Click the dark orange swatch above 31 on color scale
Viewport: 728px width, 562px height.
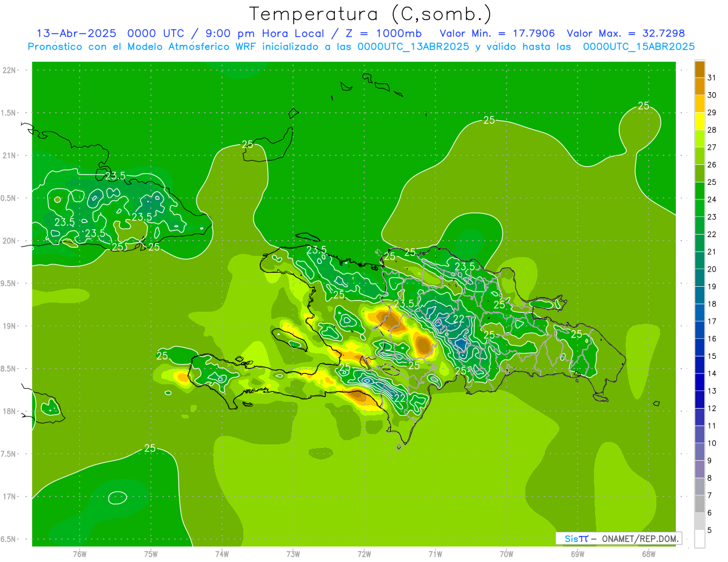coord(699,69)
